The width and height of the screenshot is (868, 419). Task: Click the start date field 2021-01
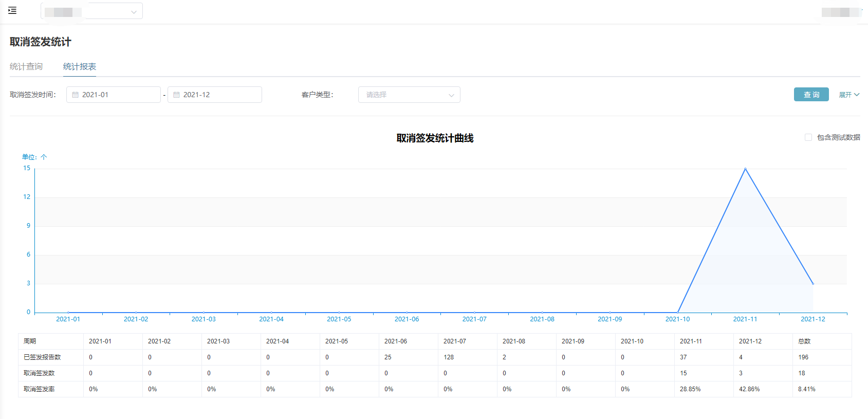(x=114, y=95)
